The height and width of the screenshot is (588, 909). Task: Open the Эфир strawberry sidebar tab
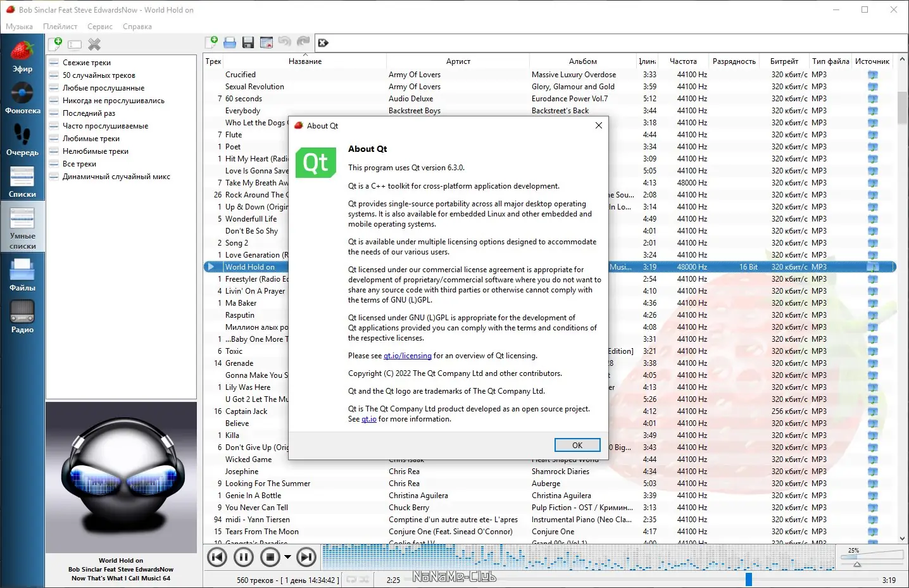pyautogui.click(x=22, y=56)
